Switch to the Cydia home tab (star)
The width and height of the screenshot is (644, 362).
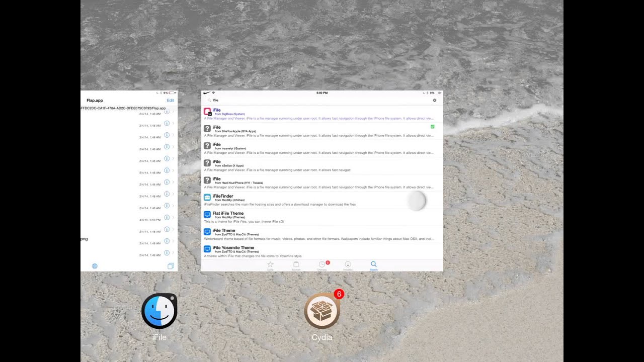[270, 265]
